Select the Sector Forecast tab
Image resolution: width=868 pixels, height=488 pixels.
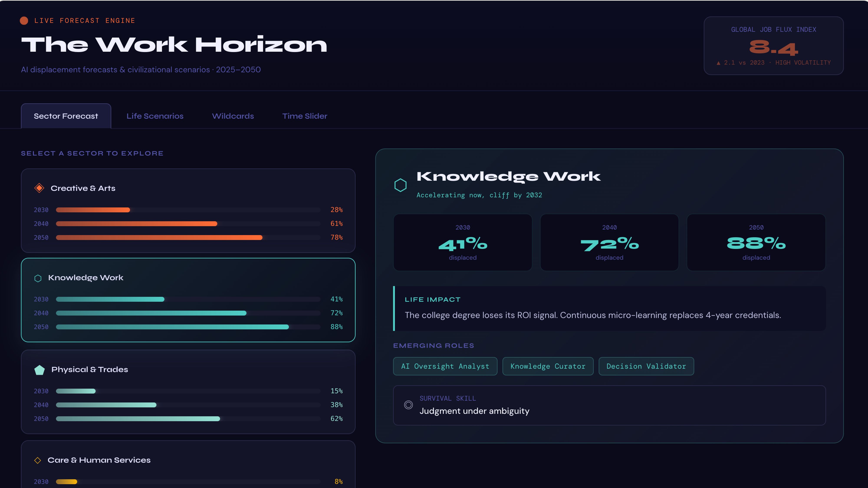[x=66, y=116]
